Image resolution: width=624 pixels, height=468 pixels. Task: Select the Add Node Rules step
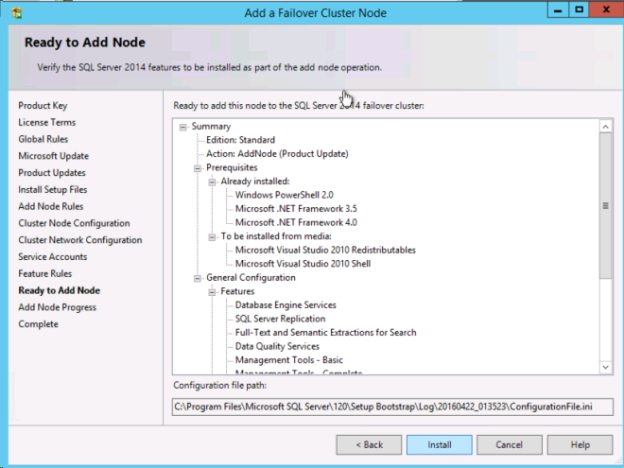click(51, 206)
